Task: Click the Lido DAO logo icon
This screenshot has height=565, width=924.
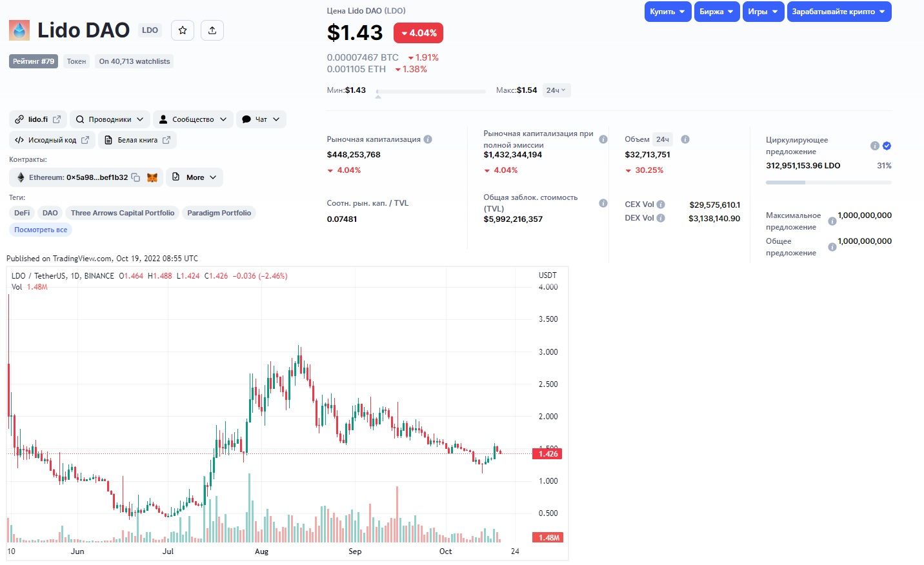Action: coord(19,30)
